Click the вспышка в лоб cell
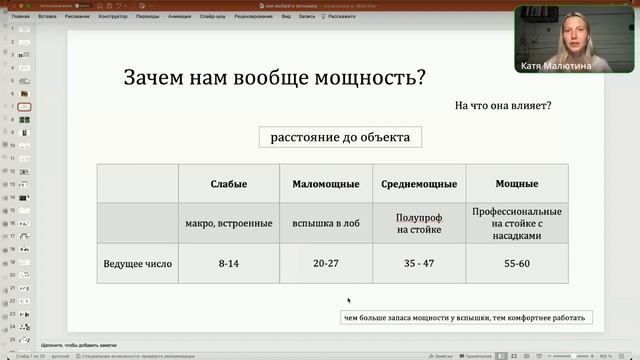Viewport: 640px width, 360px height. point(326,223)
